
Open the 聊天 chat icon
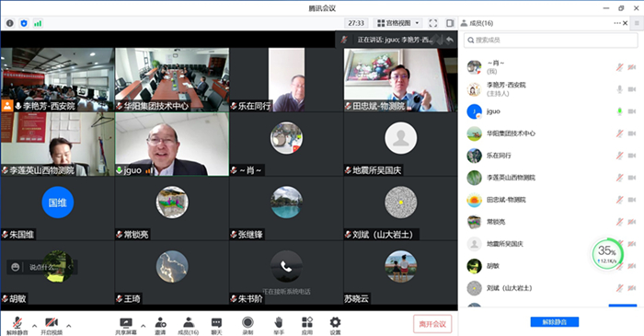coord(216,326)
